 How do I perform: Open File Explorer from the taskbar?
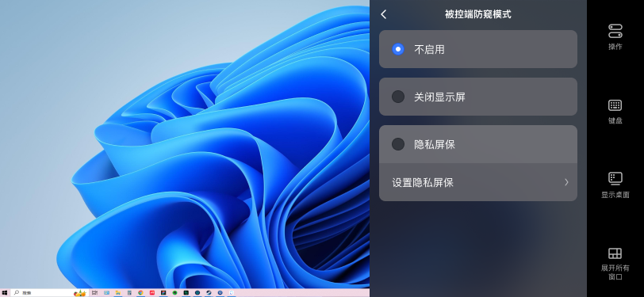[118, 293]
